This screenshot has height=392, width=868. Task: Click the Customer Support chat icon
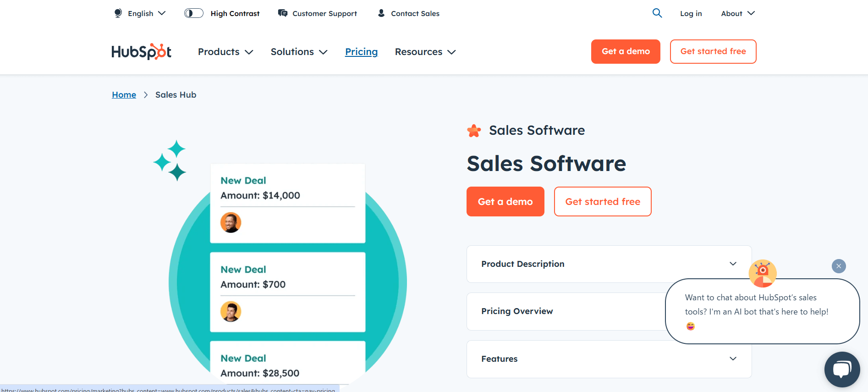[x=283, y=13]
